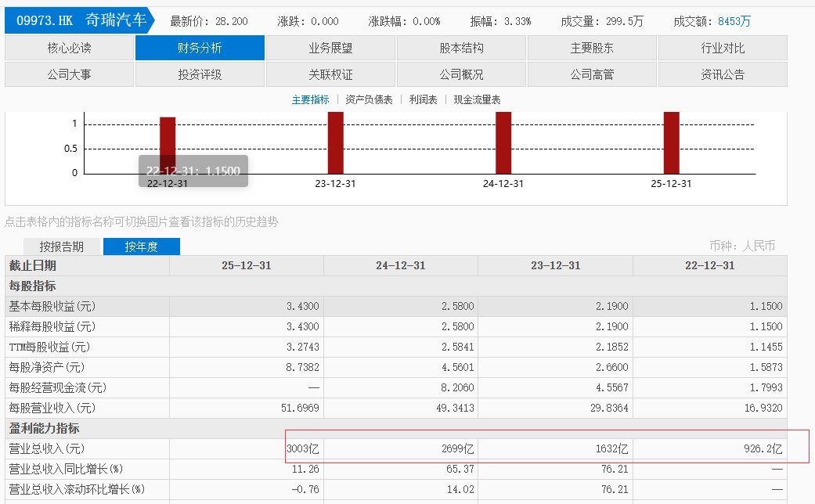Open the 投资评级 tab
Image resolution: width=815 pixels, height=504 pixels.
[x=200, y=74]
